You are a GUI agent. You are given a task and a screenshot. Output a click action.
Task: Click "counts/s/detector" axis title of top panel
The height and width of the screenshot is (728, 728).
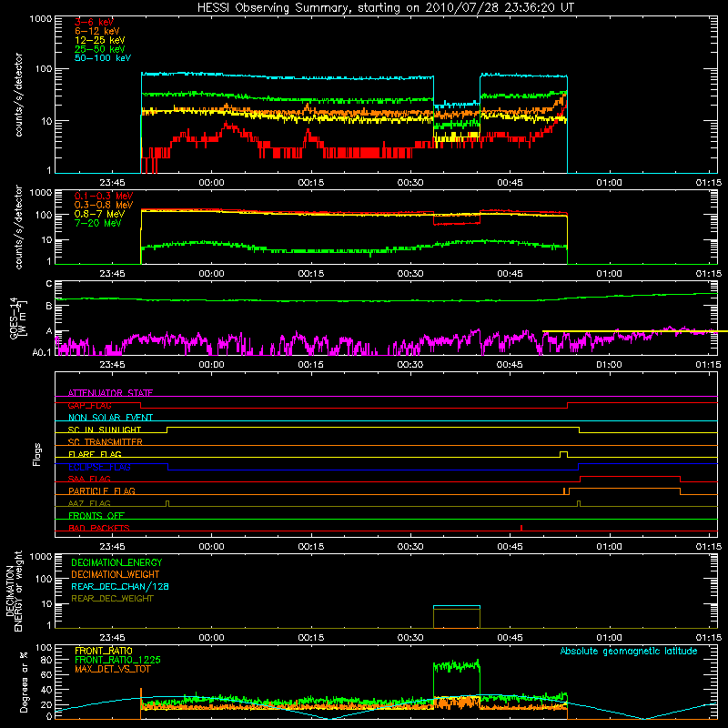[18, 95]
